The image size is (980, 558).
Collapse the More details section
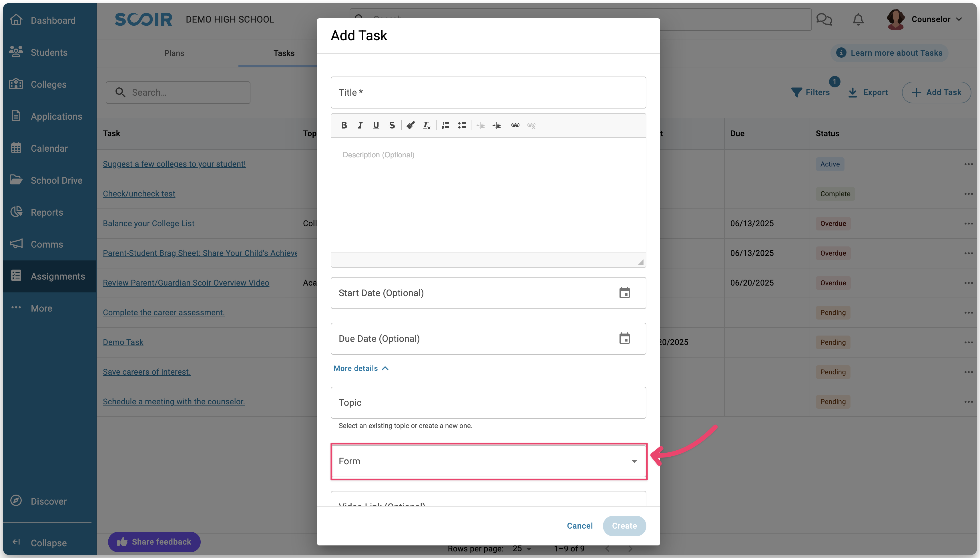[x=360, y=368]
